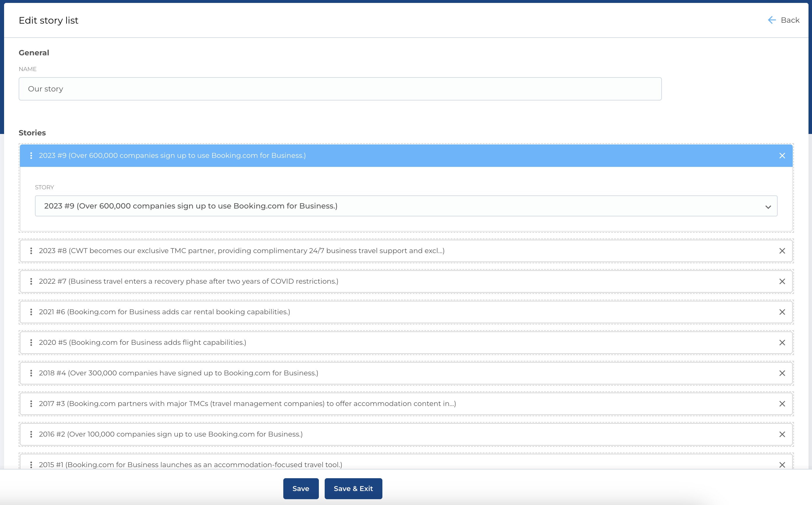Image resolution: width=812 pixels, height=505 pixels.
Task: Remove the 2021 #6 car rental story
Action: [x=782, y=312]
